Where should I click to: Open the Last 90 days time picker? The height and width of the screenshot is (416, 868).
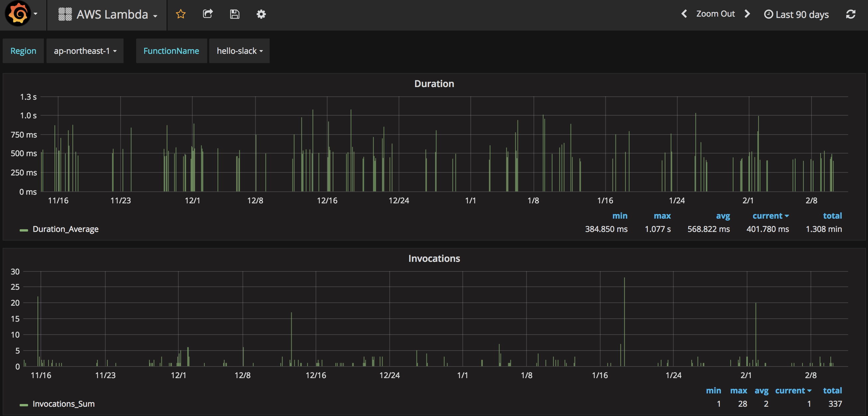coord(797,15)
